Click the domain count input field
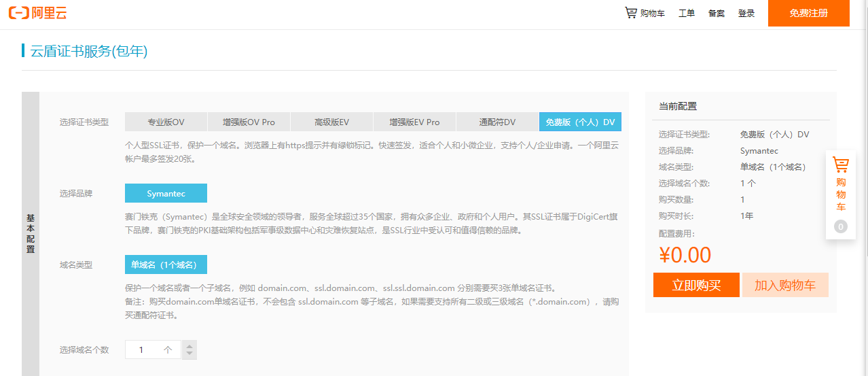 click(x=153, y=349)
